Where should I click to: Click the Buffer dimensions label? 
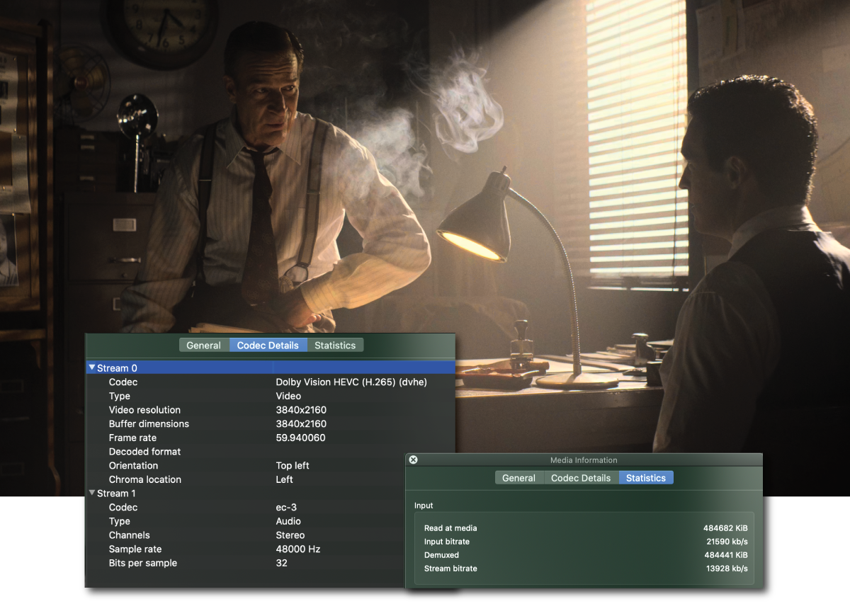(x=149, y=423)
